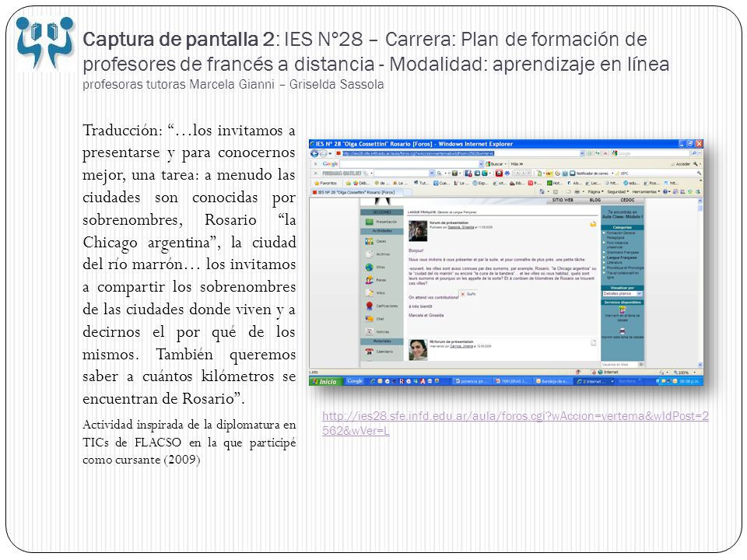
Task: Open the Langue Française category link
Action: [x=622, y=257]
